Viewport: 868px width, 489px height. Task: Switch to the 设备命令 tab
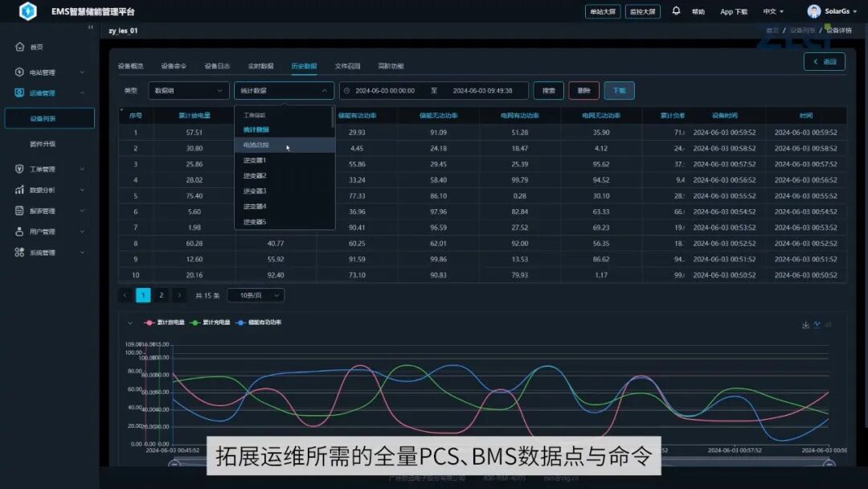click(174, 66)
